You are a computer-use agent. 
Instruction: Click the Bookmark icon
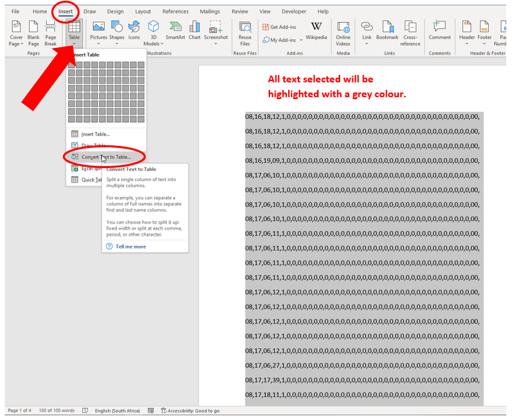[387, 30]
